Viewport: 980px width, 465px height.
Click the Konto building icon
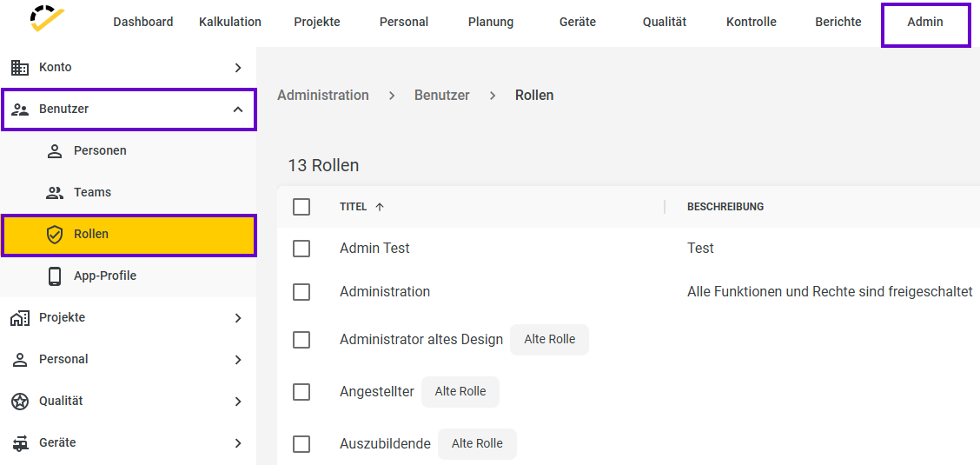(20, 68)
